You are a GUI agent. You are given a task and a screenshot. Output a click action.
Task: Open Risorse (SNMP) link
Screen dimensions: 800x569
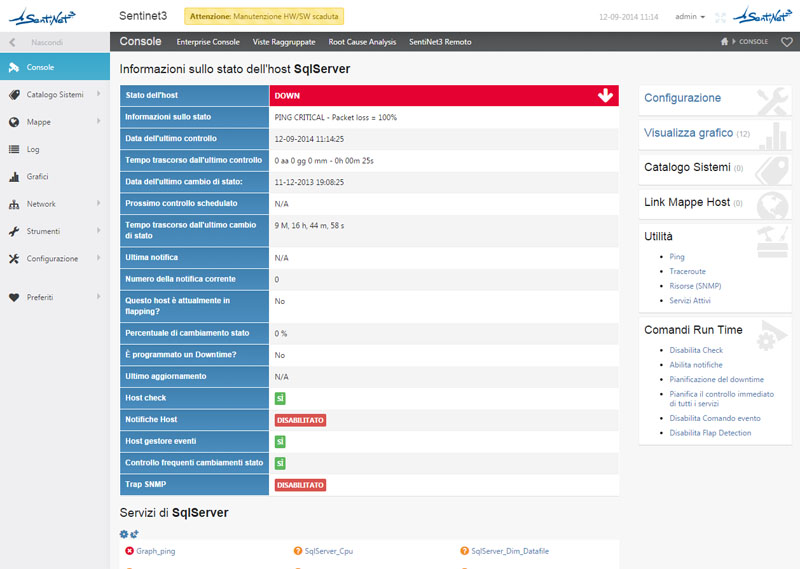[x=695, y=286]
